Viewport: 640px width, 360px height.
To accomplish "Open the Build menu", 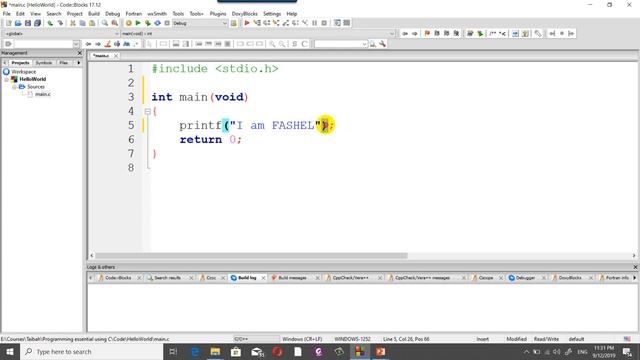I will pos(94,13).
